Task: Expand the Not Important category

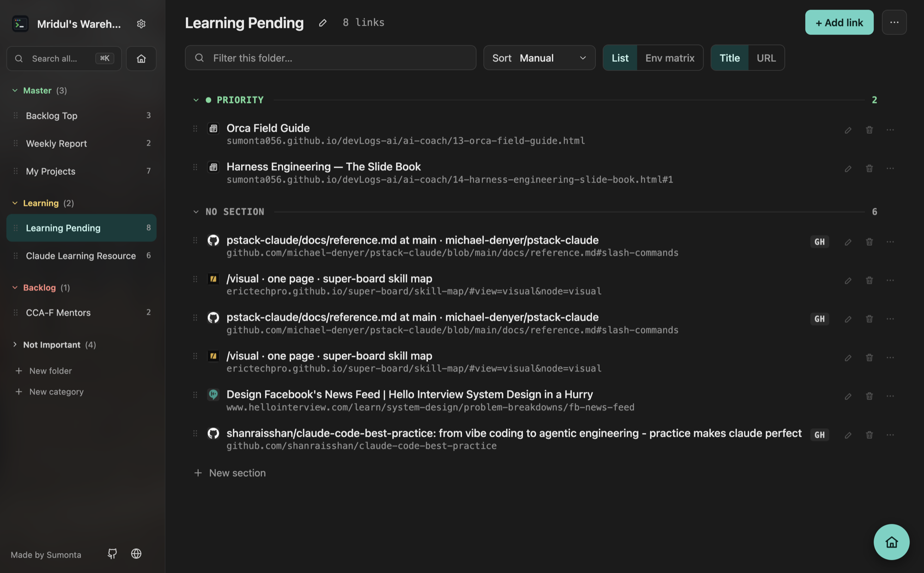Action: click(x=15, y=345)
